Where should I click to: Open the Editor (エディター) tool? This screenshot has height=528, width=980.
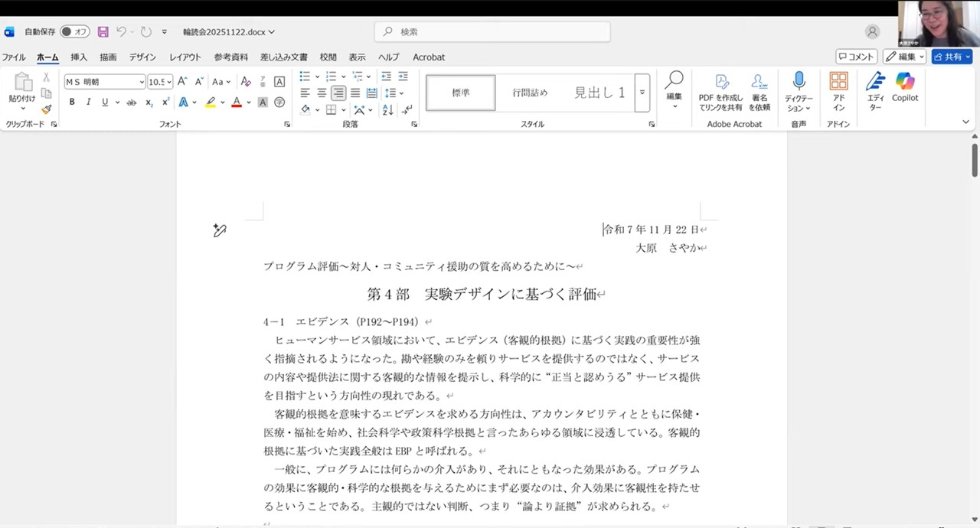pyautogui.click(x=875, y=88)
